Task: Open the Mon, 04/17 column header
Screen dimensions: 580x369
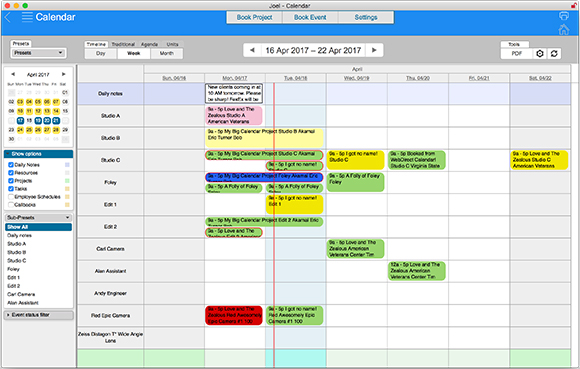Action: (x=235, y=78)
